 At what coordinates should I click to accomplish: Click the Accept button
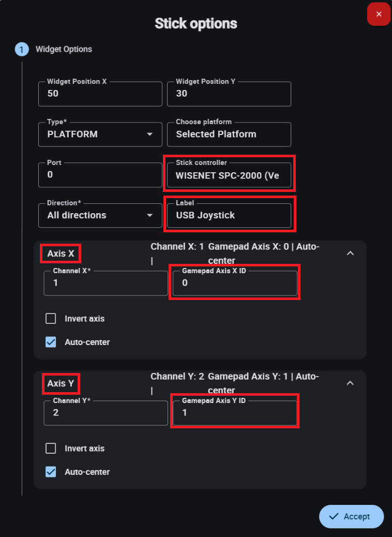351,516
